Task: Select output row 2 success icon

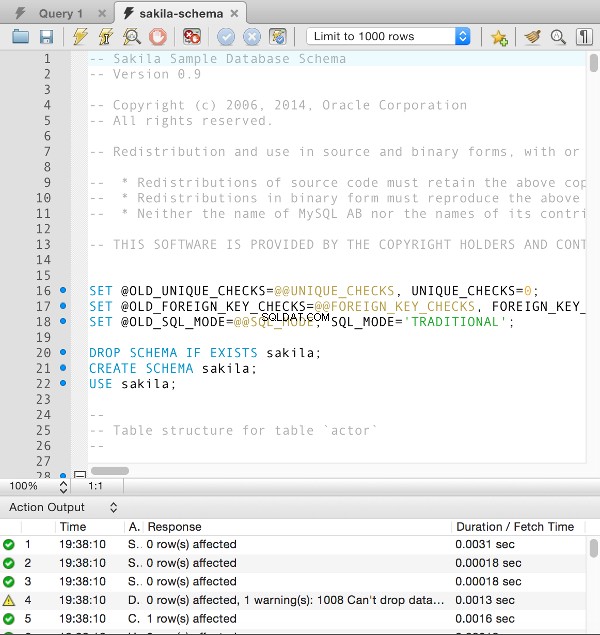Action: 9,563
